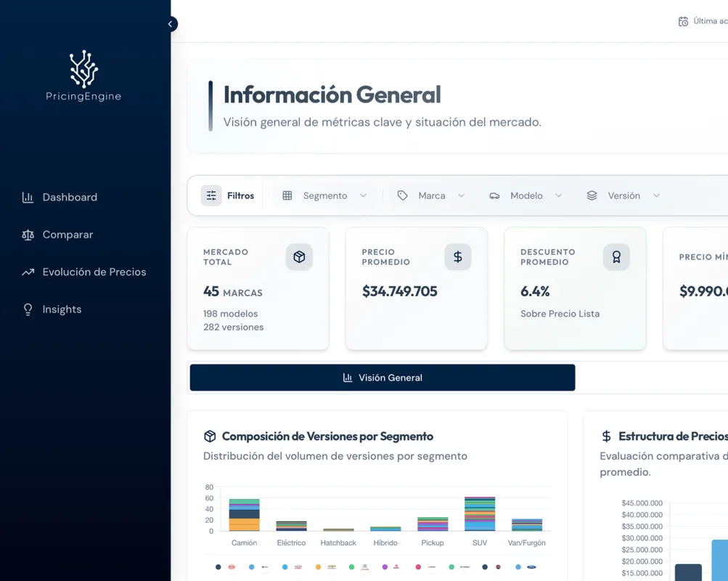The height and width of the screenshot is (581, 728).
Task: Click 'Distribución del volumen de versiones por segmento'
Action: [335, 457]
